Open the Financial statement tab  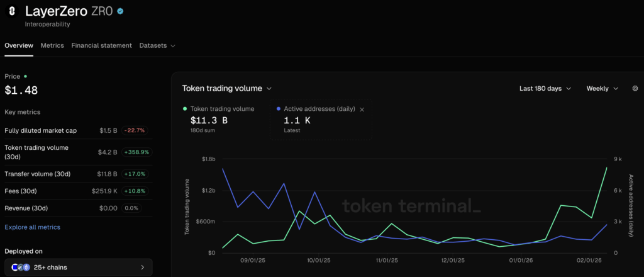click(x=101, y=45)
